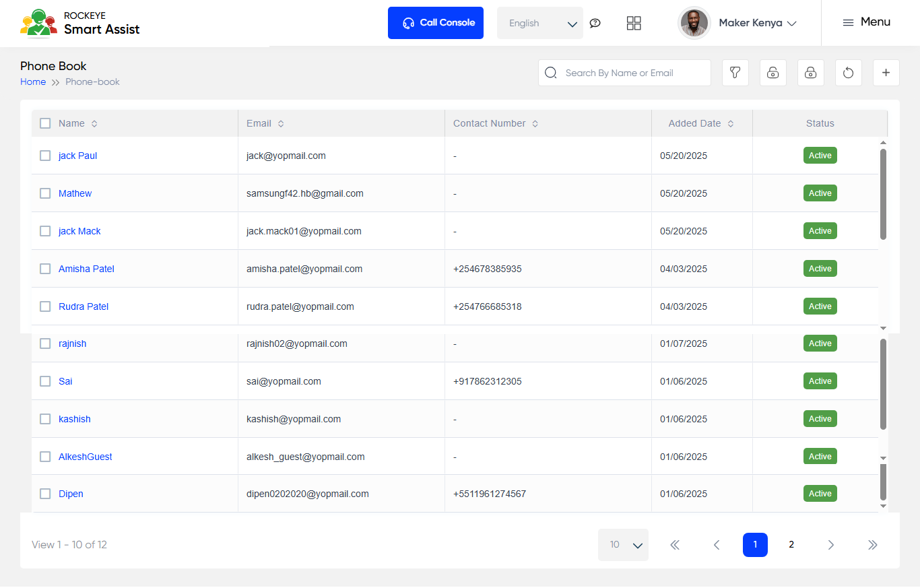Sort by Added Date column arrows

731,124
